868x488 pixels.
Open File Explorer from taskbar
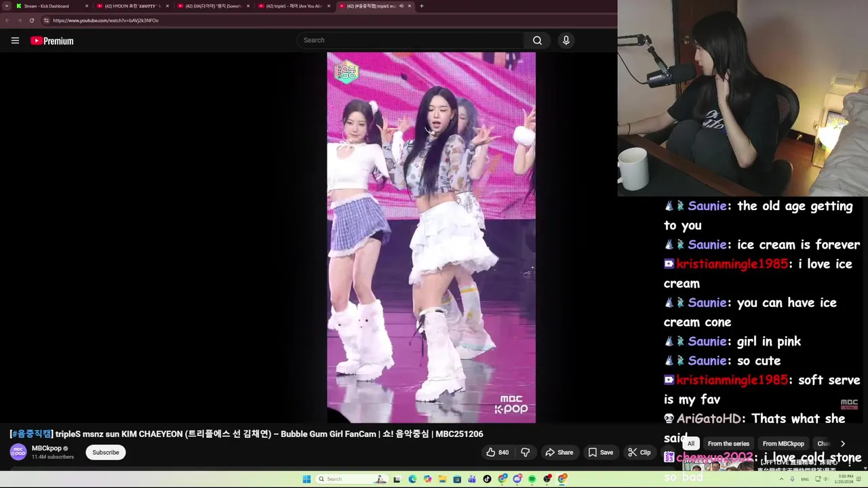click(442, 479)
